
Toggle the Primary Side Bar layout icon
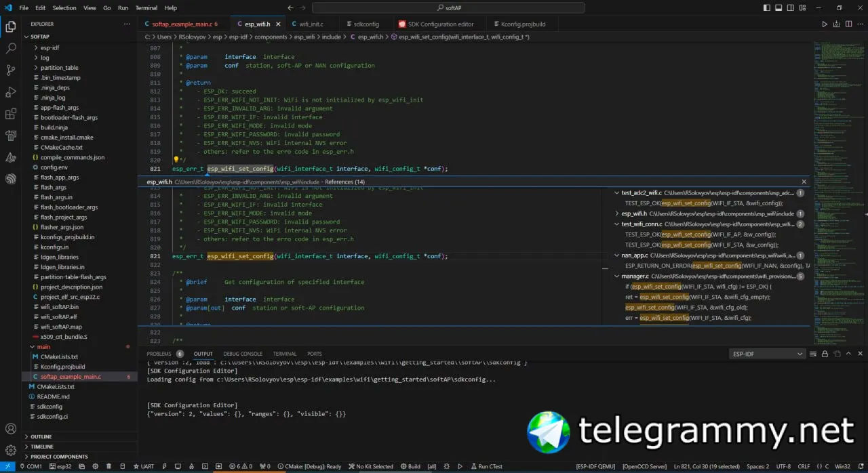767,8
